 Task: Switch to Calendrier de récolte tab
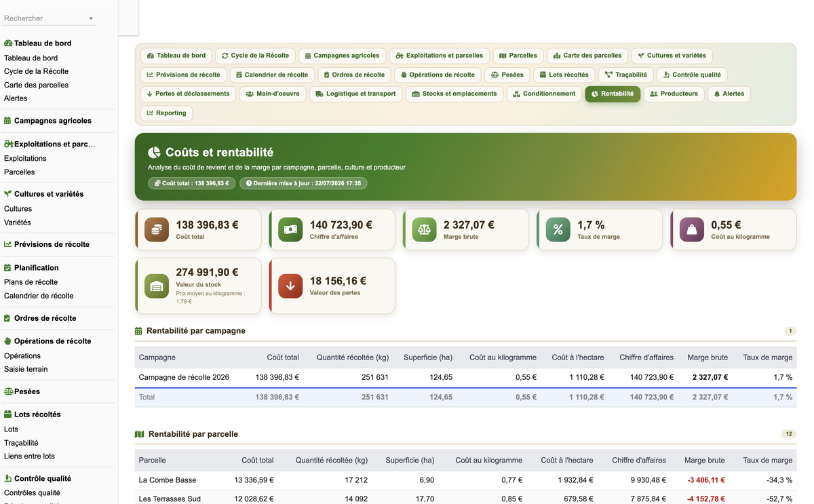point(272,75)
